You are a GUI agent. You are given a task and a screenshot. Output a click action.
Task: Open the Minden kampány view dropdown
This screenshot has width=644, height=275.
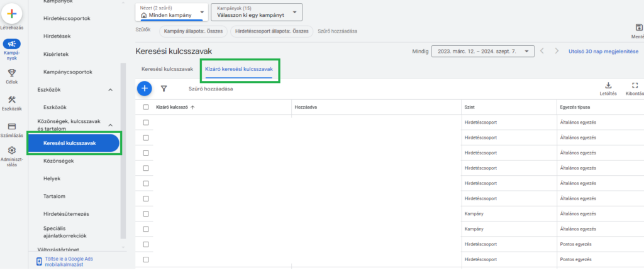point(171,12)
